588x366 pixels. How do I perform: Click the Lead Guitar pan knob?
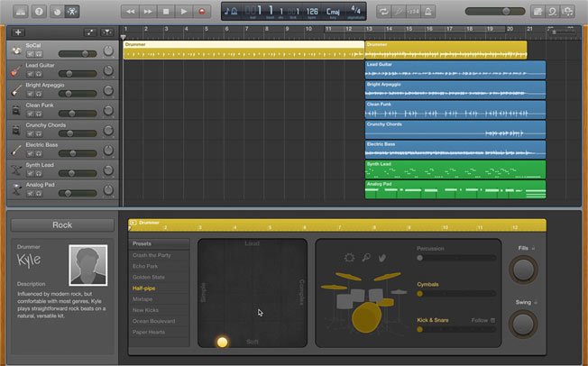108,70
